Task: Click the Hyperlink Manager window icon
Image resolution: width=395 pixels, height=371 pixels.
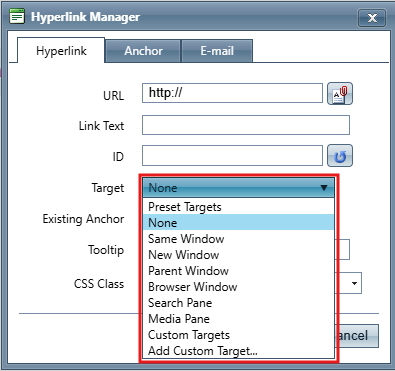Action: point(17,16)
